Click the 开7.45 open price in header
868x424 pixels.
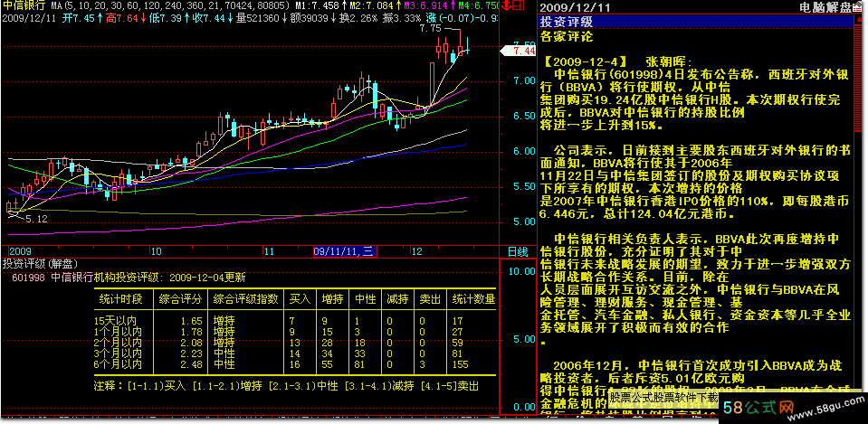82,18
